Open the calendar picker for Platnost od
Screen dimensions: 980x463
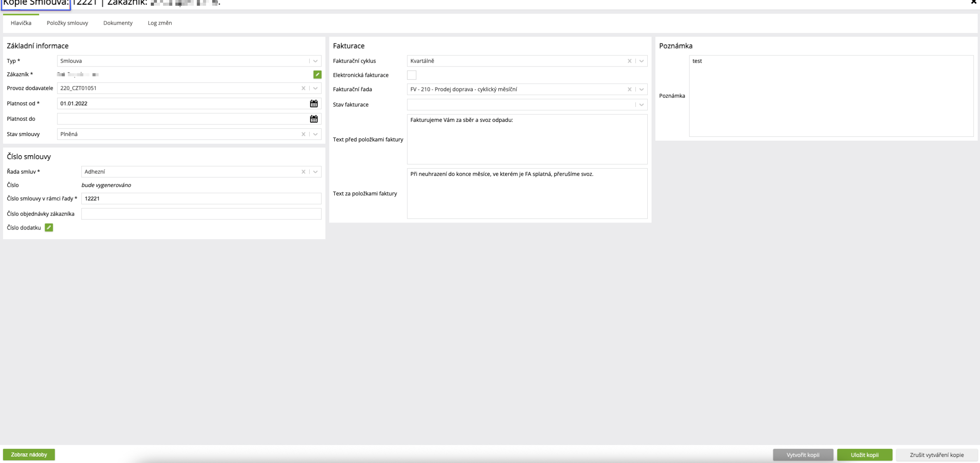click(x=313, y=103)
